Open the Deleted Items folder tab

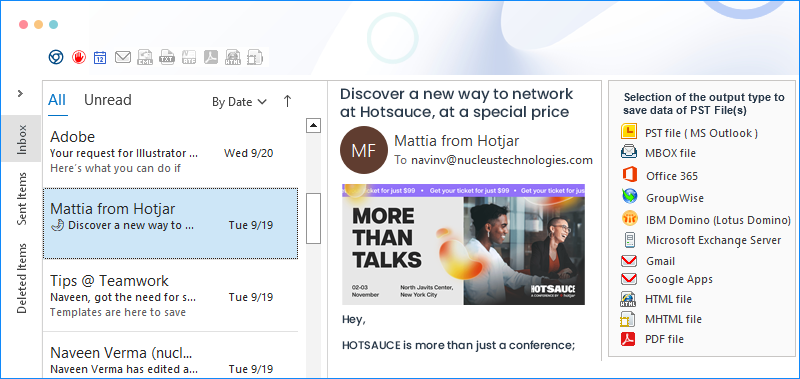point(22,278)
